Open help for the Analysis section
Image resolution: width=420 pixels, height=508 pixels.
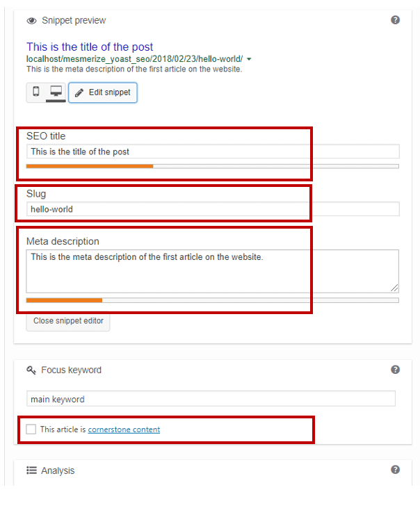(395, 470)
